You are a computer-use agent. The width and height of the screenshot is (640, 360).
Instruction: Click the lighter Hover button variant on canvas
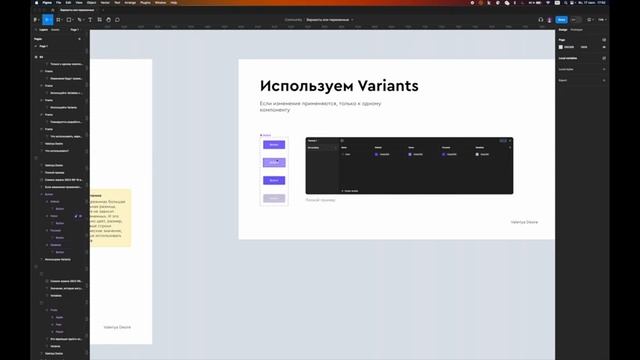point(274,162)
